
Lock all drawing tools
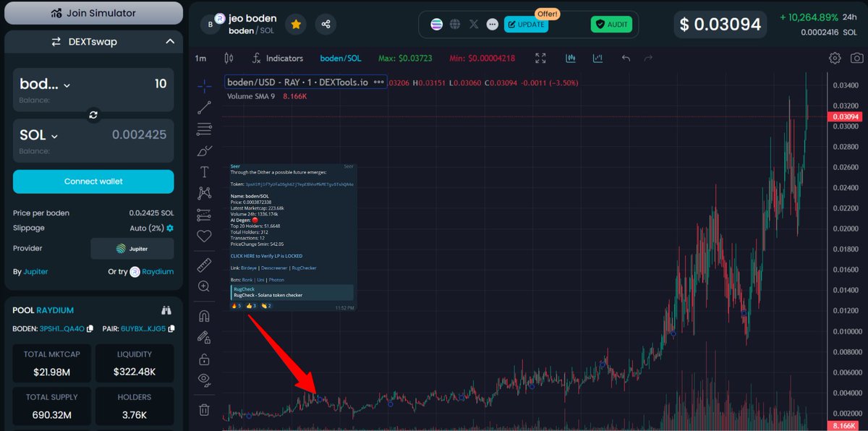pyautogui.click(x=204, y=359)
